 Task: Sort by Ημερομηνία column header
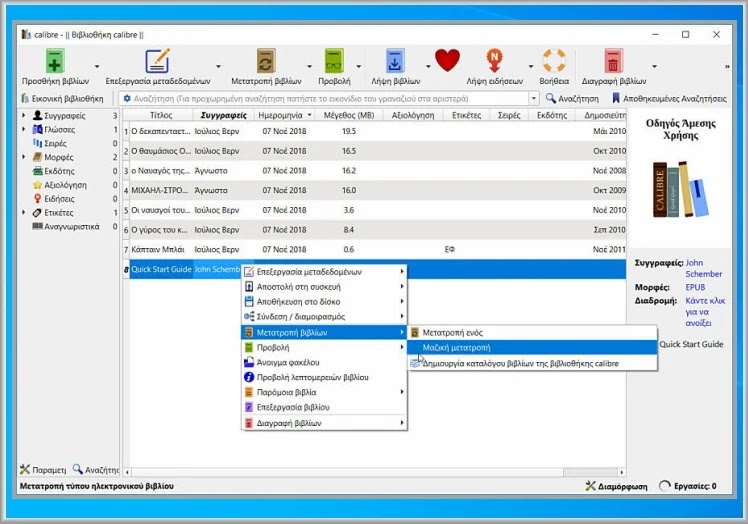point(284,115)
